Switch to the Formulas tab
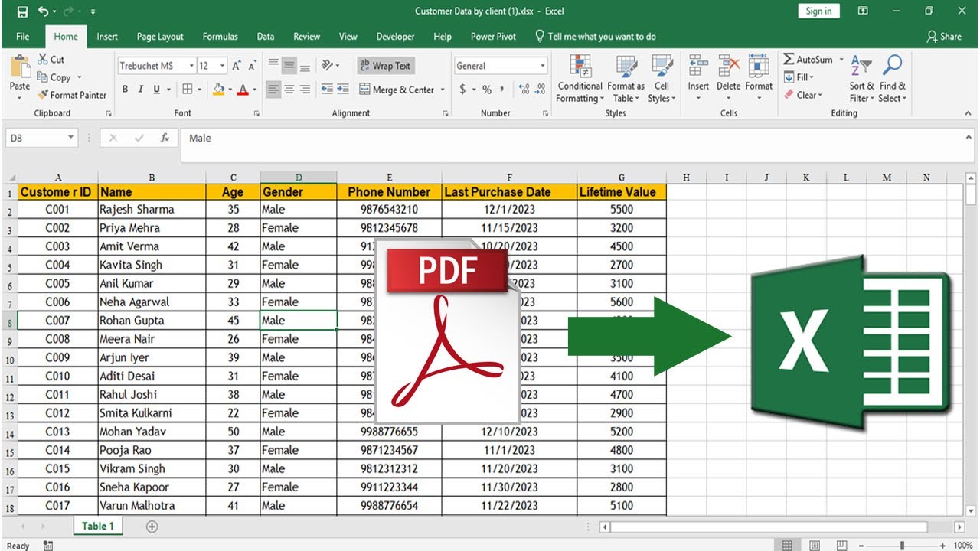The image size is (980, 551). click(x=220, y=36)
